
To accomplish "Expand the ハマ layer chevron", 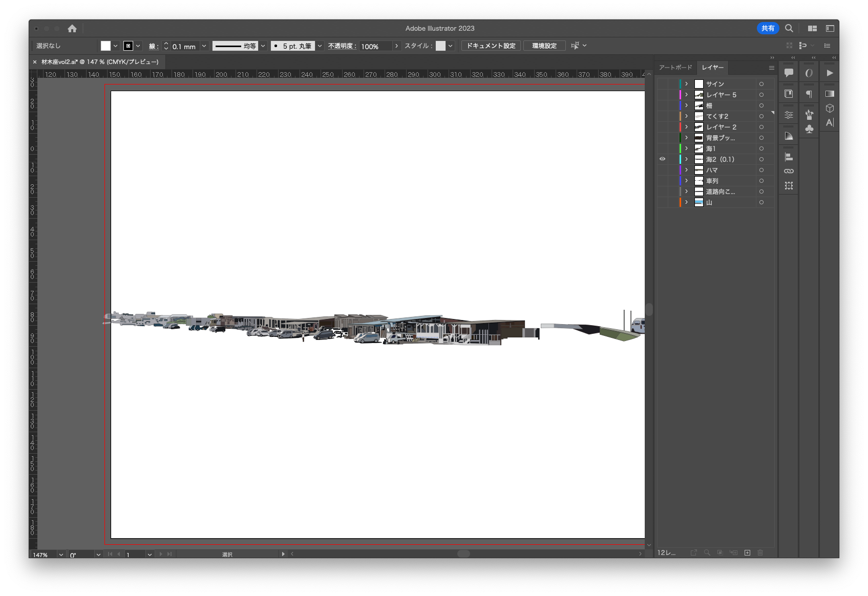I will click(687, 170).
